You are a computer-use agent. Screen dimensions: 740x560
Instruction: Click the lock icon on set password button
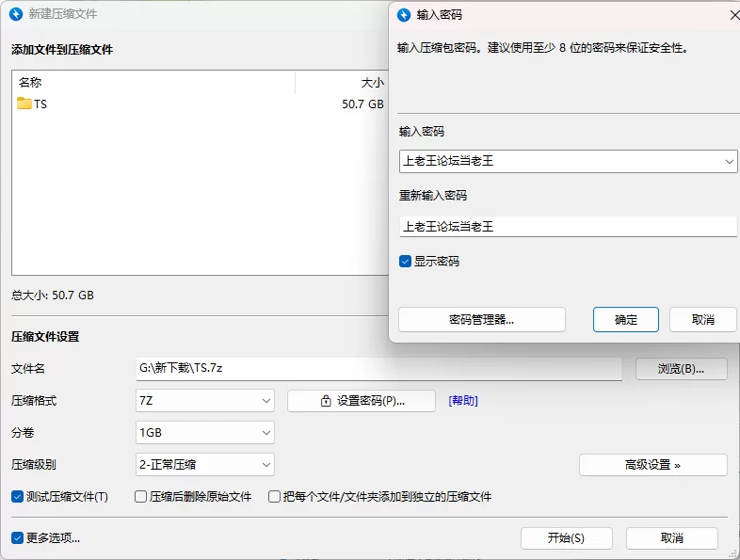[x=325, y=401]
